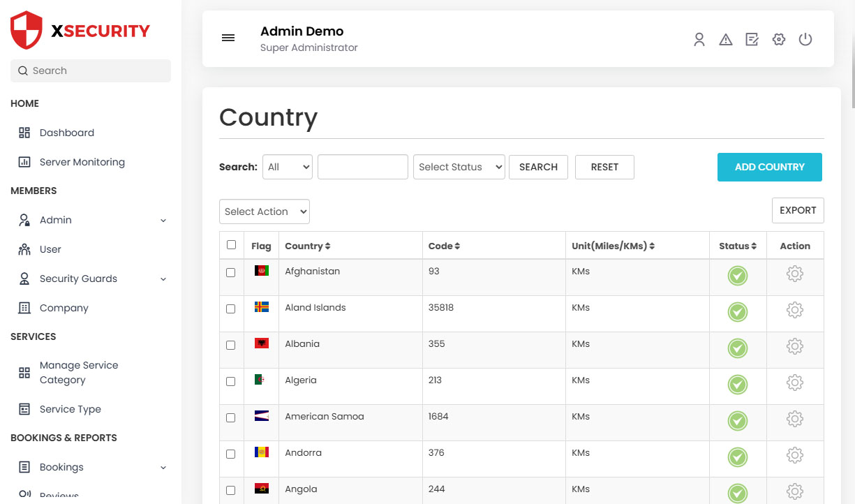Viewport: 855px width, 504px height.
Task: Check the American Samoa row checkbox
Action: 231,418
